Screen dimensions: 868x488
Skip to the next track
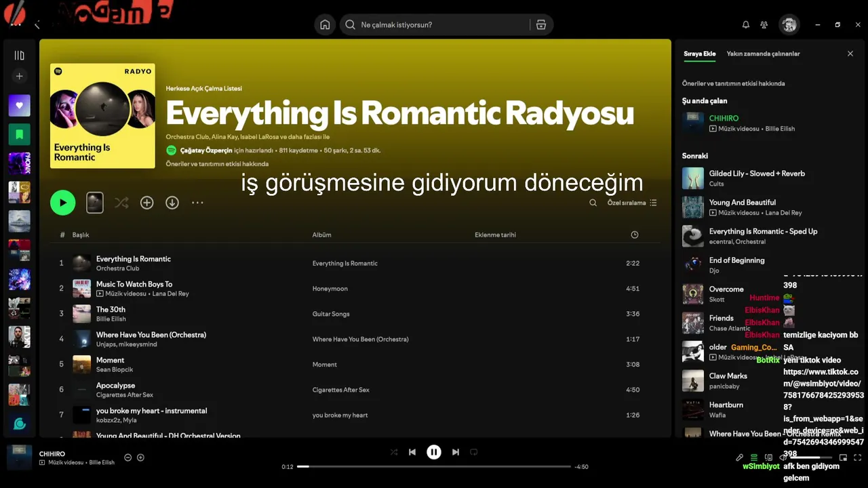click(456, 452)
